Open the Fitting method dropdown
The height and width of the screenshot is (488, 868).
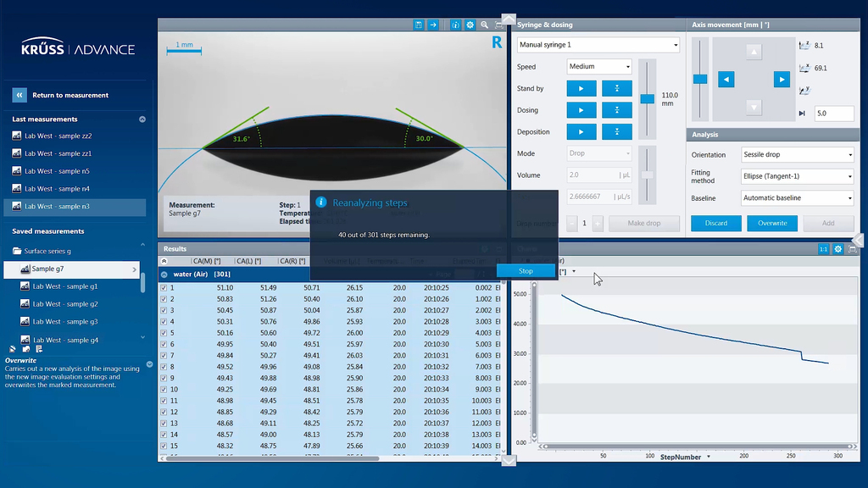pos(798,176)
